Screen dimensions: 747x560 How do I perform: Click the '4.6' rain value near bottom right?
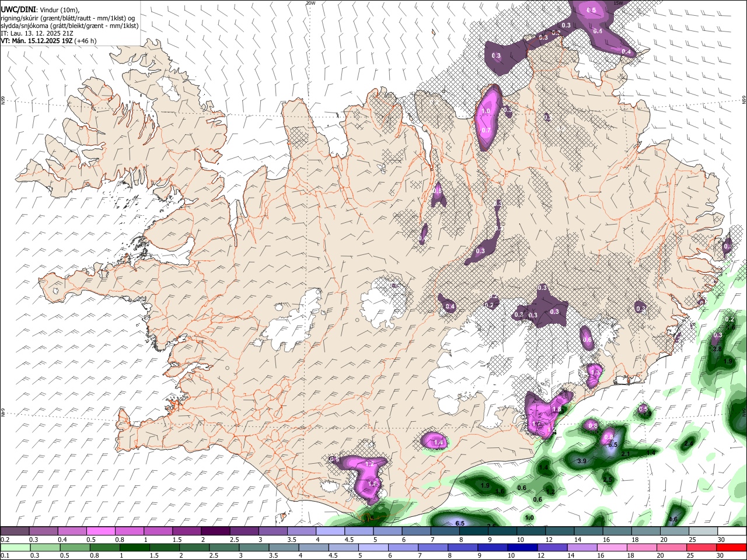(673, 519)
